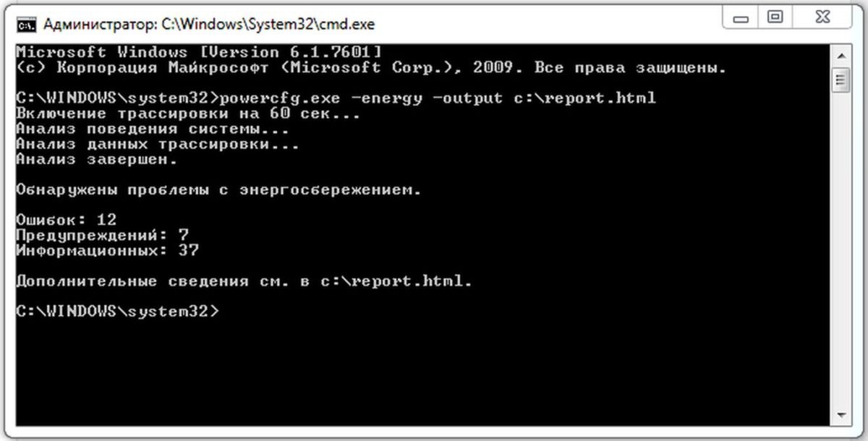This screenshot has width=868, height=441.
Task: Click the Предупреждений: 7 result line
Action: (103, 235)
